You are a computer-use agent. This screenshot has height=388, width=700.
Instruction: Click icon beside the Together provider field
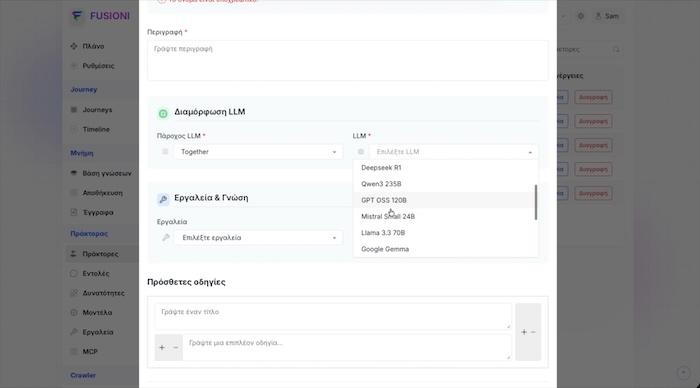165,152
